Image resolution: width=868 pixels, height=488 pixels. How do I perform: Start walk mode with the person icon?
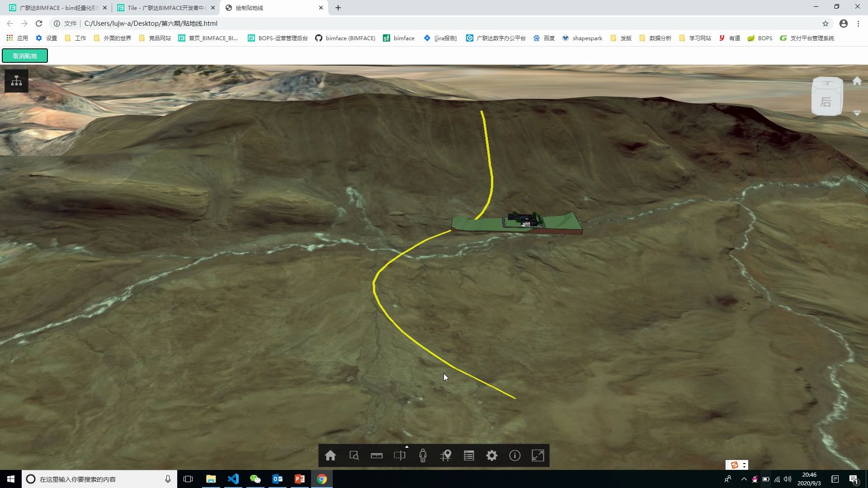pos(423,455)
